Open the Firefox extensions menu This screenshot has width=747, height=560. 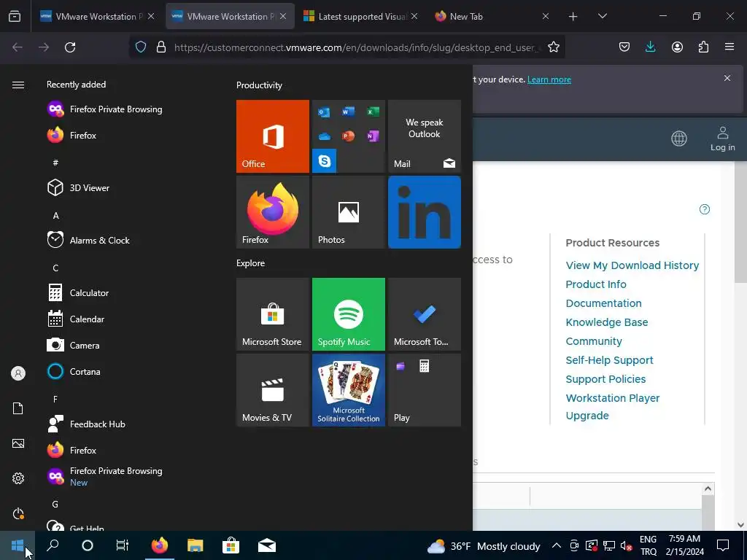pos(703,47)
